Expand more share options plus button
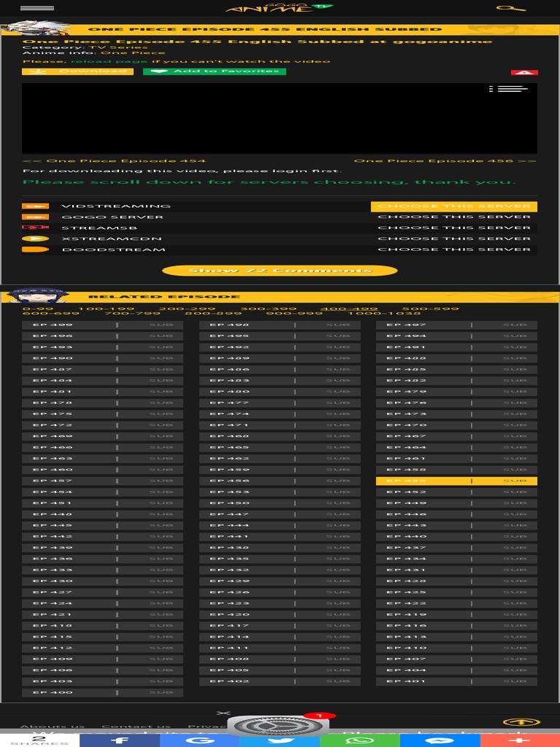Viewport: 560px width, 747px height. (519, 740)
